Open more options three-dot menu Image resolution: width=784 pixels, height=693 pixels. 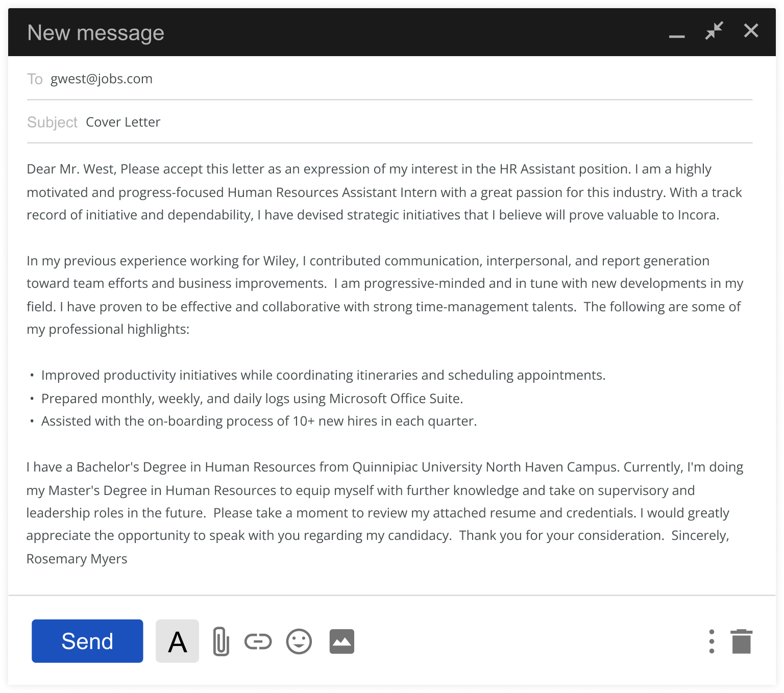pyautogui.click(x=712, y=641)
